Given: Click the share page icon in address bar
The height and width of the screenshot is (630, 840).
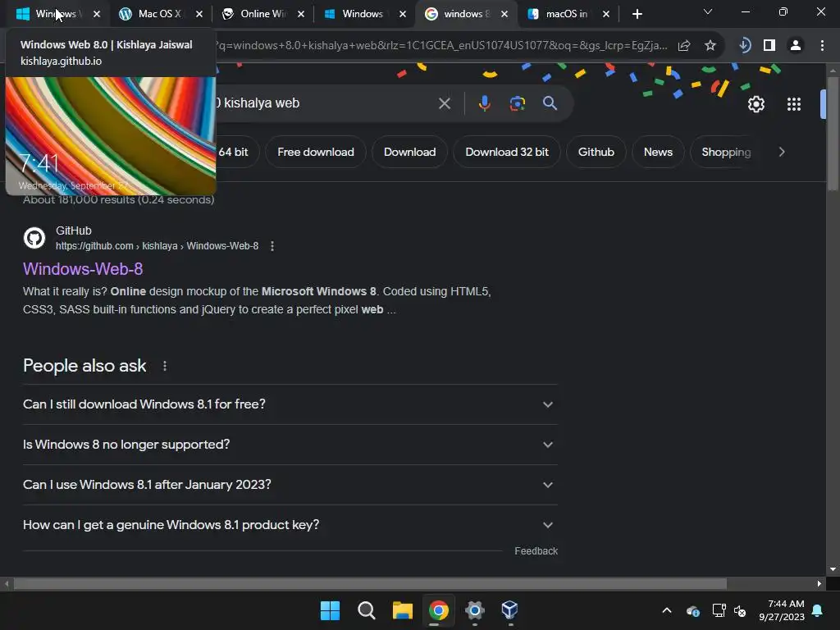Looking at the screenshot, I should (x=684, y=46).
